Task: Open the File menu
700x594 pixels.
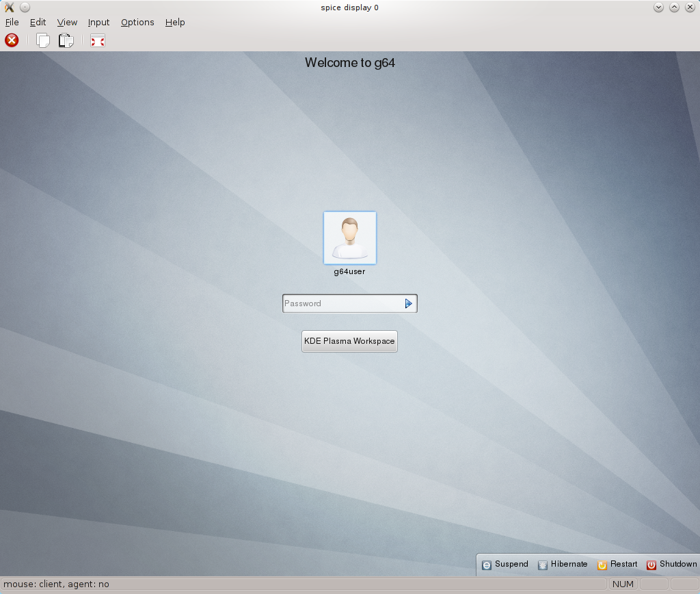Action: (12, 22)
